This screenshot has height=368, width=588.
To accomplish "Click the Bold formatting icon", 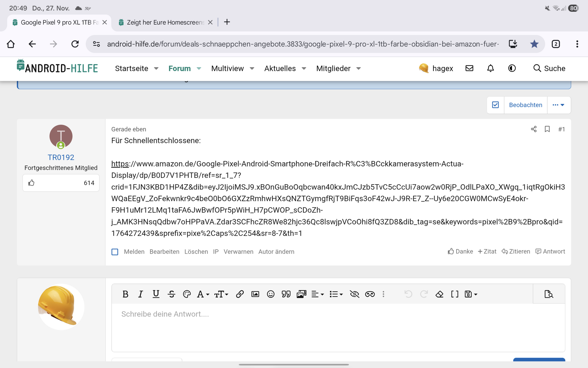I will [x=125, y=294].
